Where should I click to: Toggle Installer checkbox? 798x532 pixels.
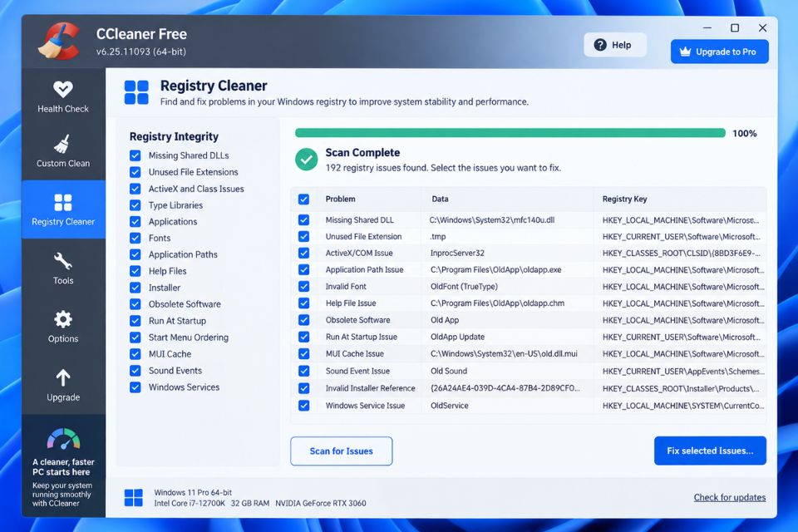pyautogui.click(x=135, y=288)
